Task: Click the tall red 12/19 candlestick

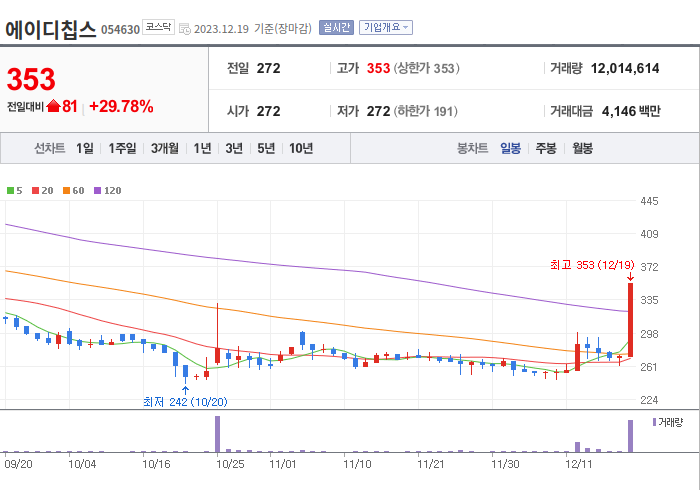Action: (x=630, y=320)
